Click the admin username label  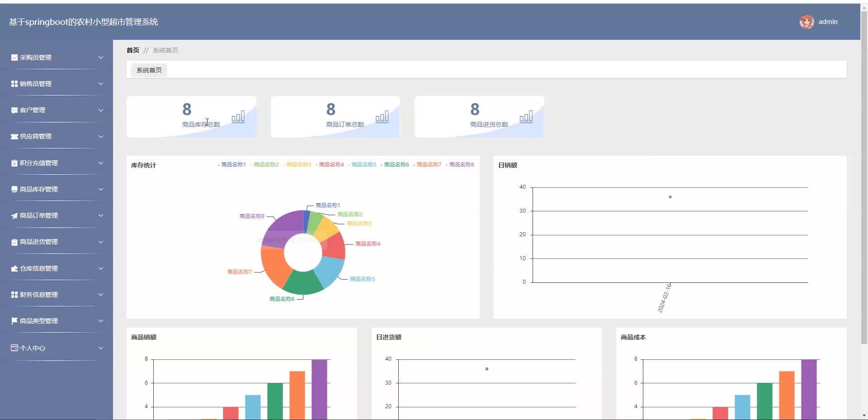[828, 22]
